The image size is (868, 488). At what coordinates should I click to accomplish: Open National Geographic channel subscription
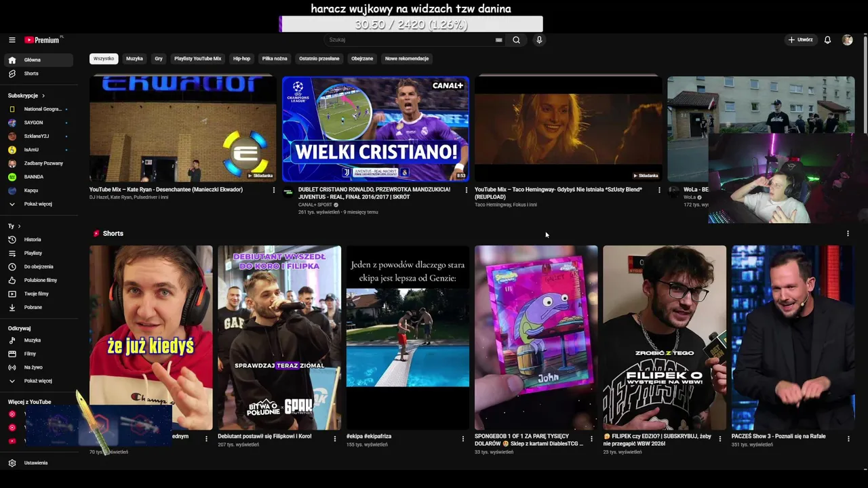tap(38, 109)
